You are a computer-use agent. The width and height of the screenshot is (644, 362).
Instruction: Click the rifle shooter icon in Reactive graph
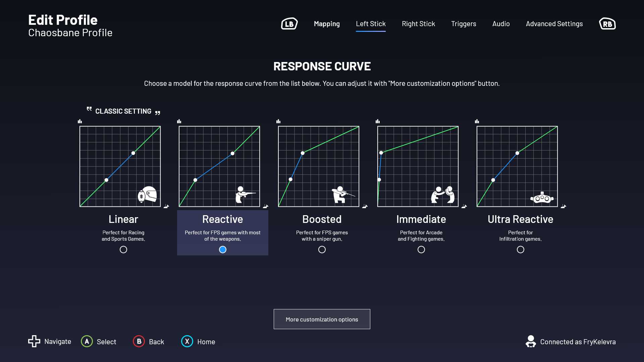coord(245,194)
